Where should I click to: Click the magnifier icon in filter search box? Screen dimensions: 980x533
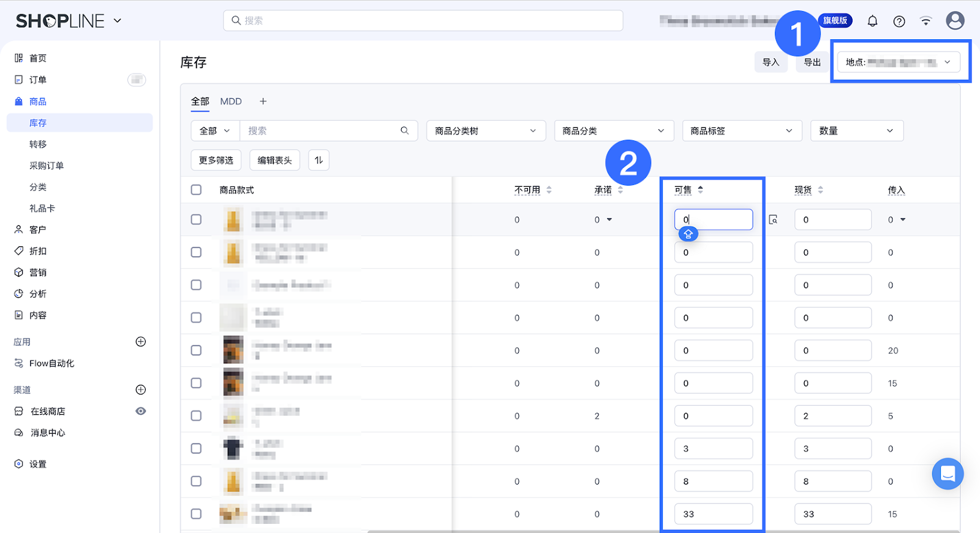pos(405,130)
